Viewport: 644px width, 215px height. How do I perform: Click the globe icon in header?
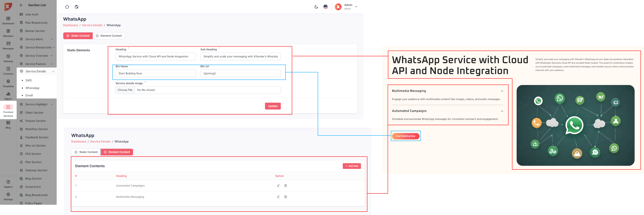pos(77,7)
